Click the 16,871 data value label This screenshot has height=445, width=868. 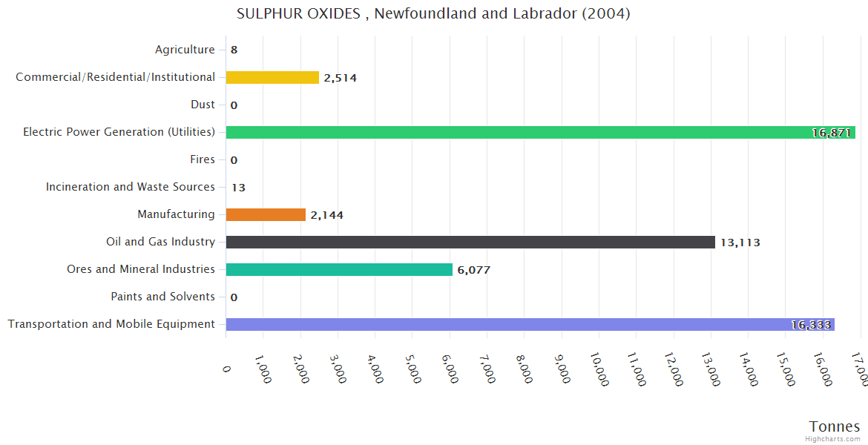pyautogui.click(x=831, y=133)
